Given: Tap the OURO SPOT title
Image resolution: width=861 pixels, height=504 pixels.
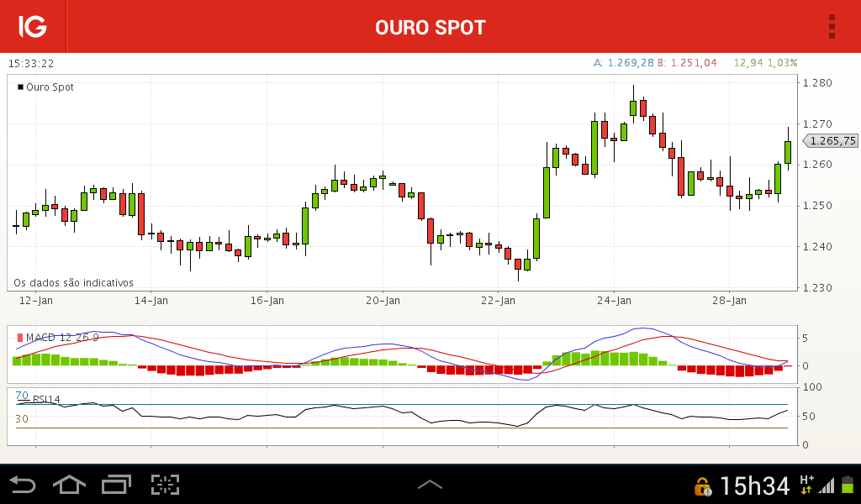Looking at the screenshot, I should click(430, 28).
